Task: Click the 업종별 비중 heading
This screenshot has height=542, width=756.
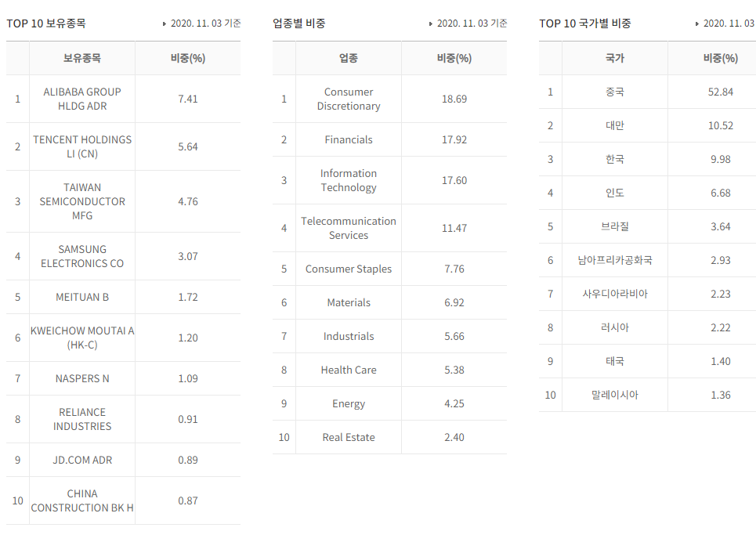Action: click(x=299, y=23)
